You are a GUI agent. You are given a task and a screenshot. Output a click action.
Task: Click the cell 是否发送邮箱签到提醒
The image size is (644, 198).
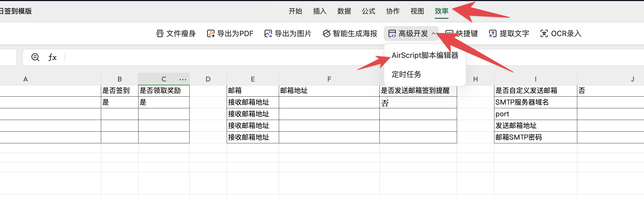point(418,91)
